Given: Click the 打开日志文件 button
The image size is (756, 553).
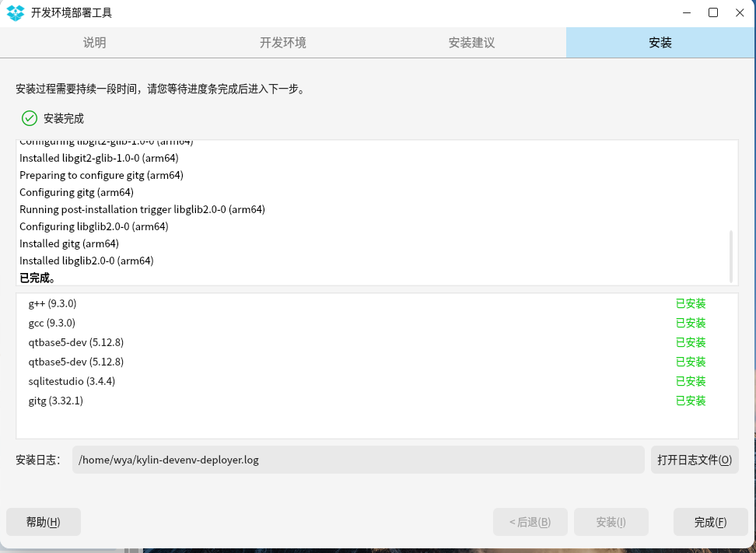Looking at the screenshot, I should point(695,460).
